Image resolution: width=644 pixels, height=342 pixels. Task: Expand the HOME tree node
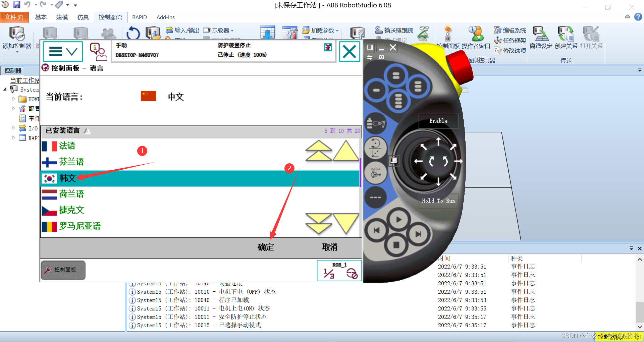[13, 99]
